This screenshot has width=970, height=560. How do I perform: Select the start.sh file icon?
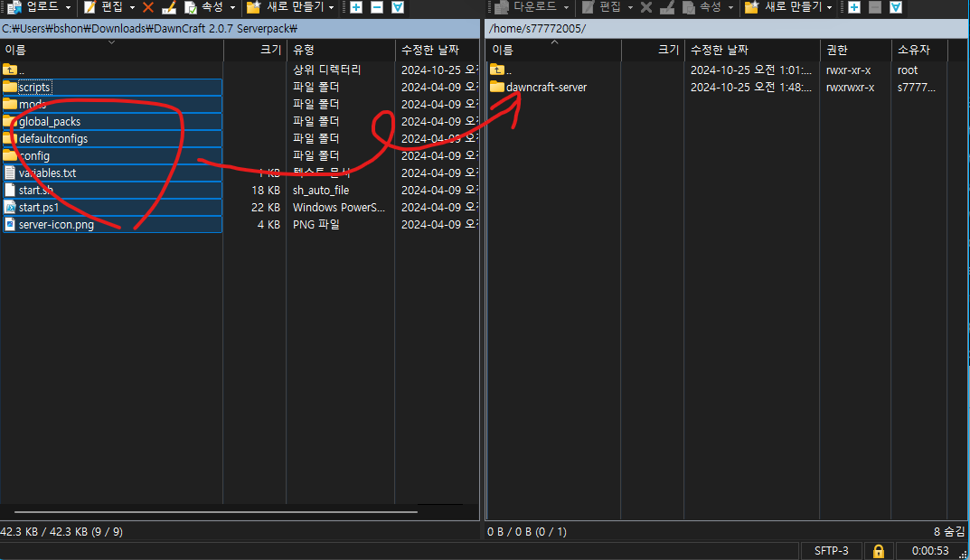pos(10,190)
